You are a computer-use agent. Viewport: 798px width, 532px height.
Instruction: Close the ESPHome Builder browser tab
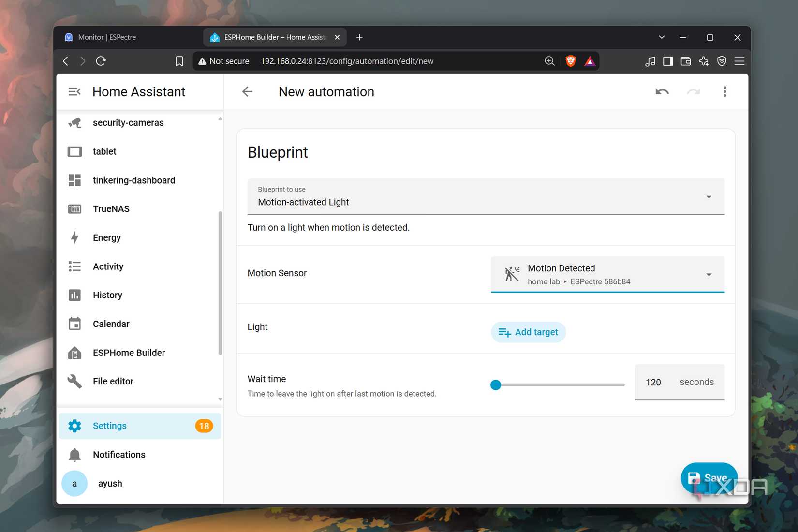click(337, 37)
